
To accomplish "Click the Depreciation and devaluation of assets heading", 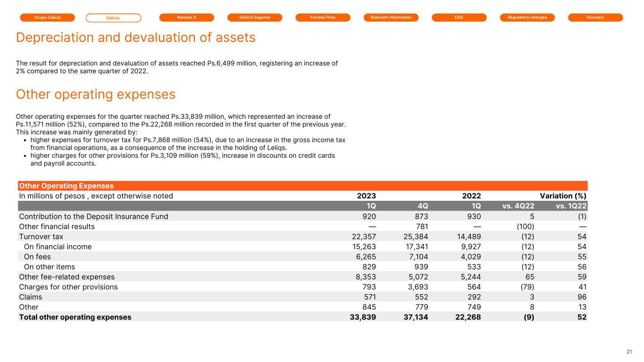I will 136,38.
